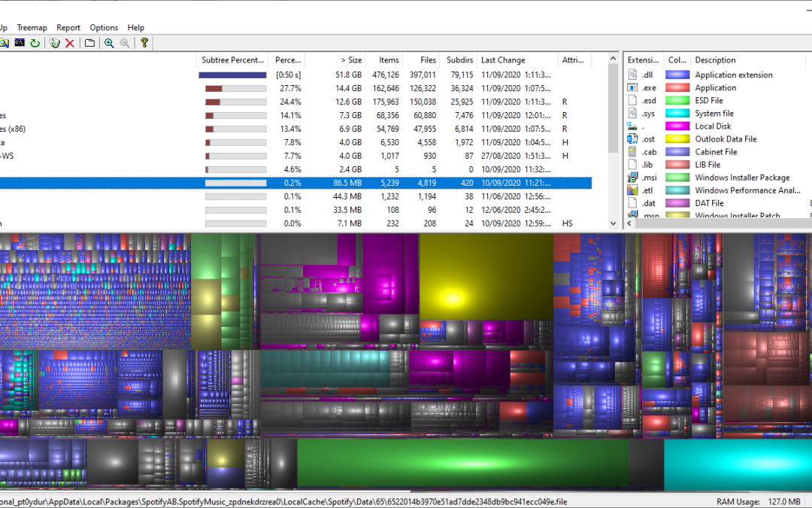
Task: Click the red X permanent delete icon
Action: [70, 43]
